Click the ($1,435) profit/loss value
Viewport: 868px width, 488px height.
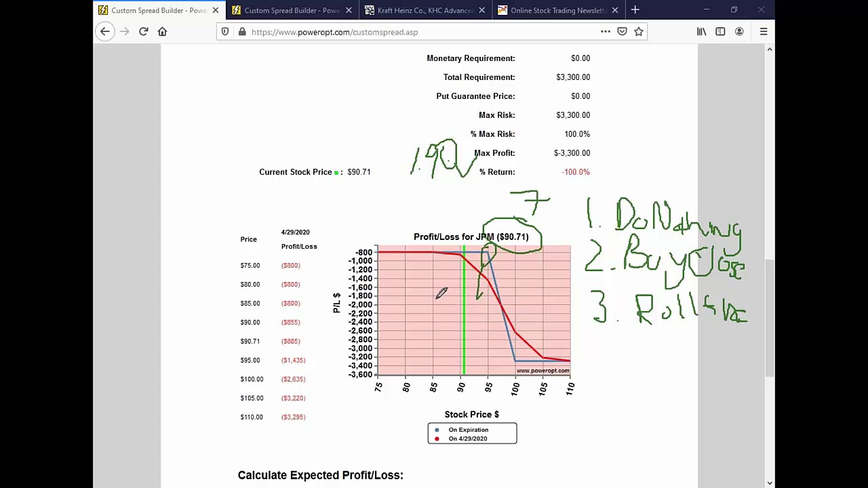click(294, 360)
